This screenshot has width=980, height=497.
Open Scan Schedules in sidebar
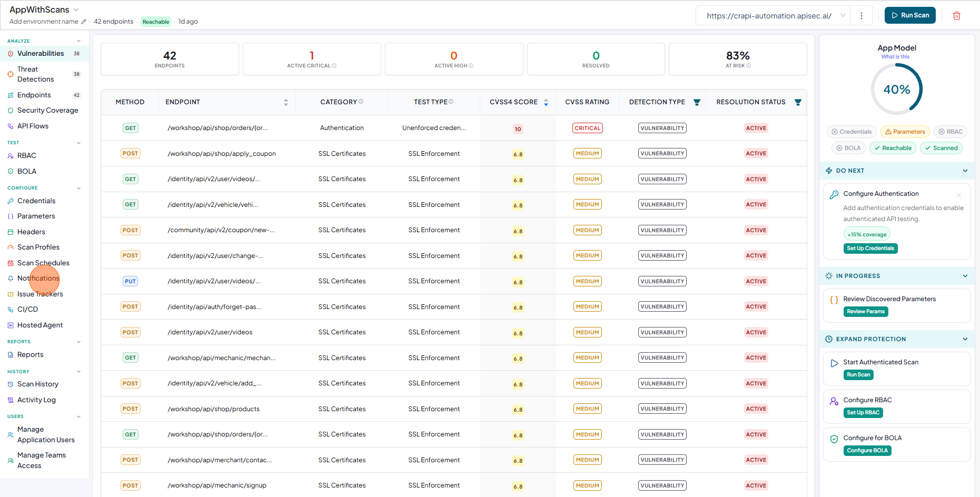point(44,263)
